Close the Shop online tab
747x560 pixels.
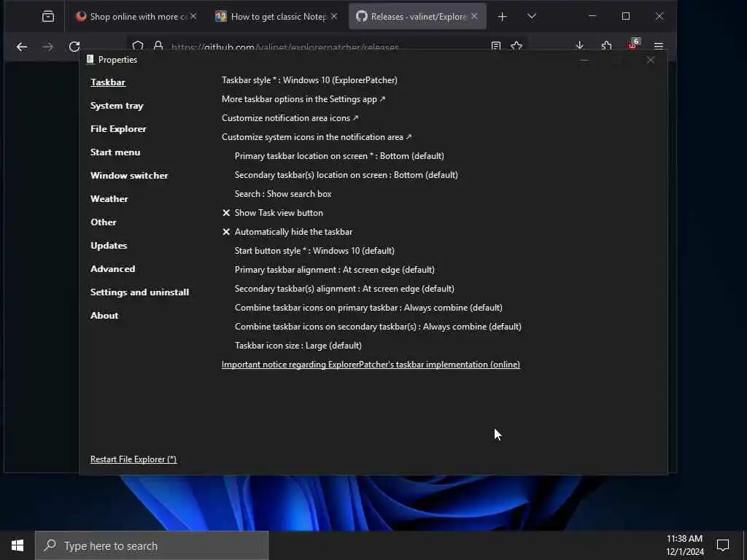coord(193,16)
